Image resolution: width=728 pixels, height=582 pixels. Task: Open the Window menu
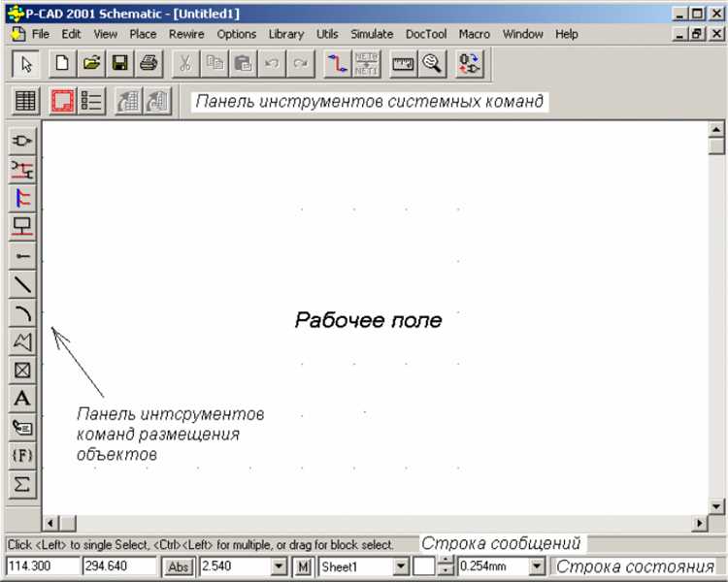click(523, 34)
